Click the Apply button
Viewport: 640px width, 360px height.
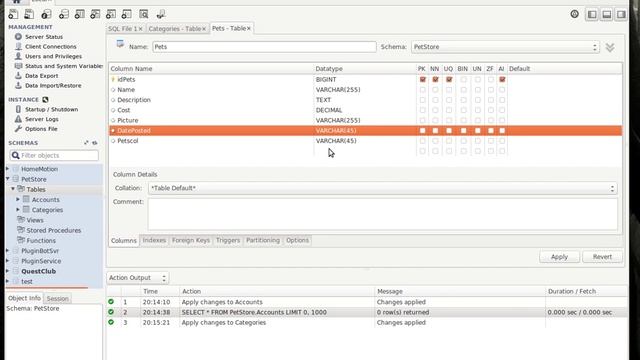point(559,257)
